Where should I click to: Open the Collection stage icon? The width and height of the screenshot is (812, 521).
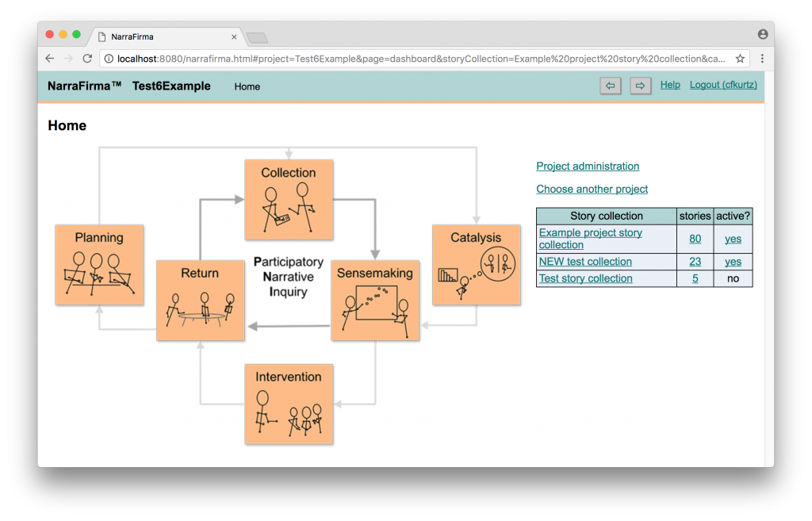click(289, 200)
